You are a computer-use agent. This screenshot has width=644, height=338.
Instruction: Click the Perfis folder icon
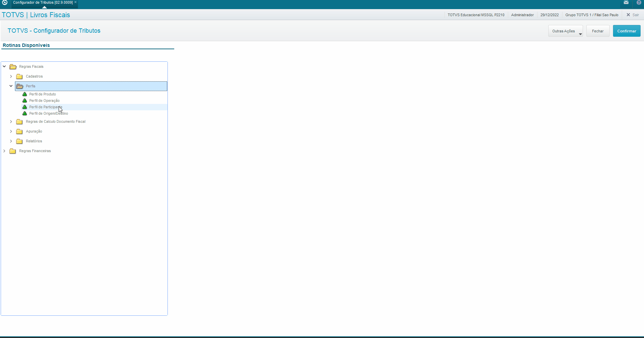tap(20, 86)
